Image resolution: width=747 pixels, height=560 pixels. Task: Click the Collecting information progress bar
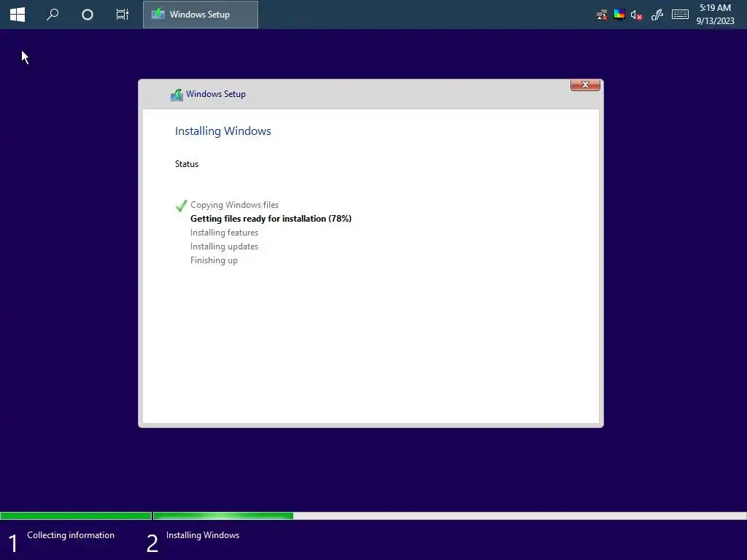pyautogui.click(x=76, y=516)
